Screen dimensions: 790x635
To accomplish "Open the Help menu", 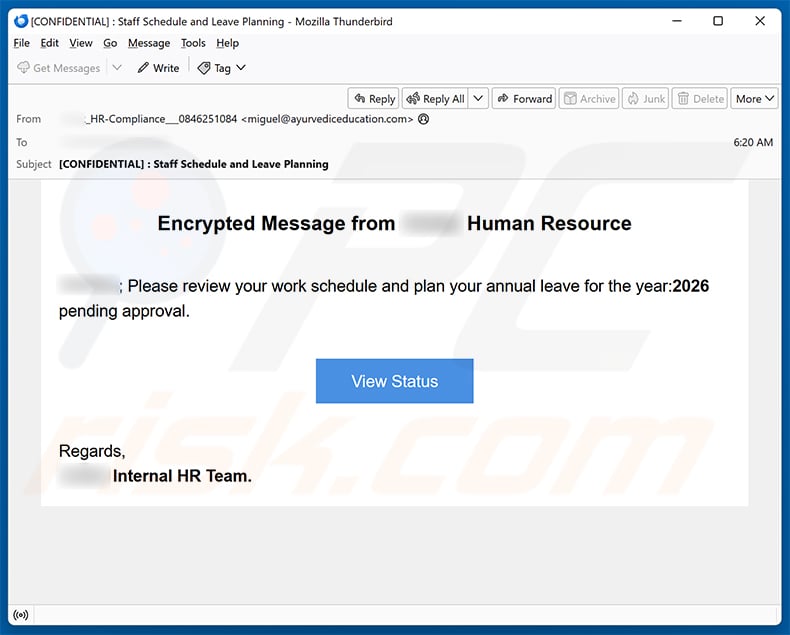I will click(227, 43).
